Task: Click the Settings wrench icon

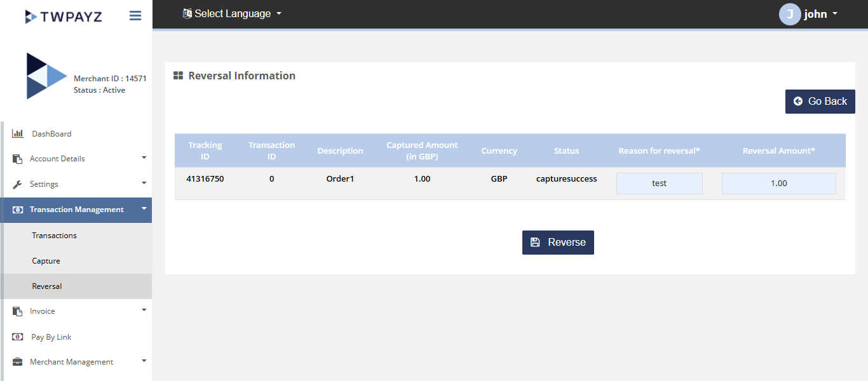Action: tap(18, 184)
